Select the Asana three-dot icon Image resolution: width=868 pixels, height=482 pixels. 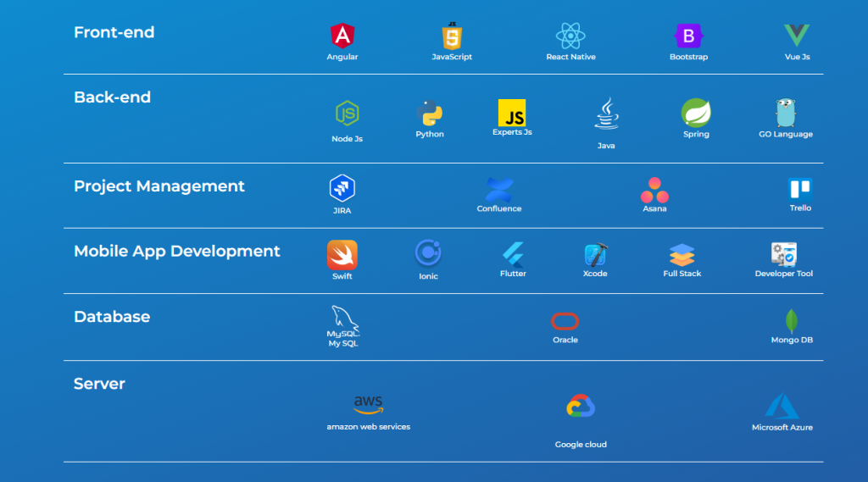tap(654, 190)
